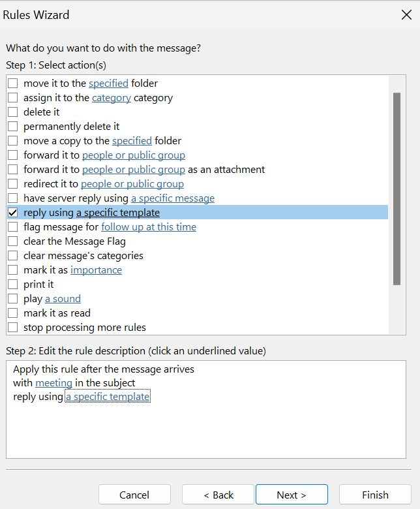Open the 'category' link in assign action

112,98
